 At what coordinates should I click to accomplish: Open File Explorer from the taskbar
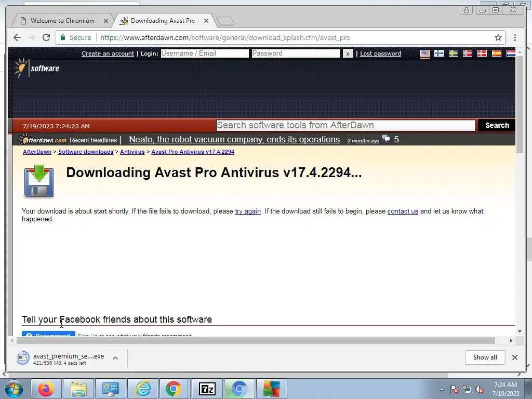(x=78, y=389)
